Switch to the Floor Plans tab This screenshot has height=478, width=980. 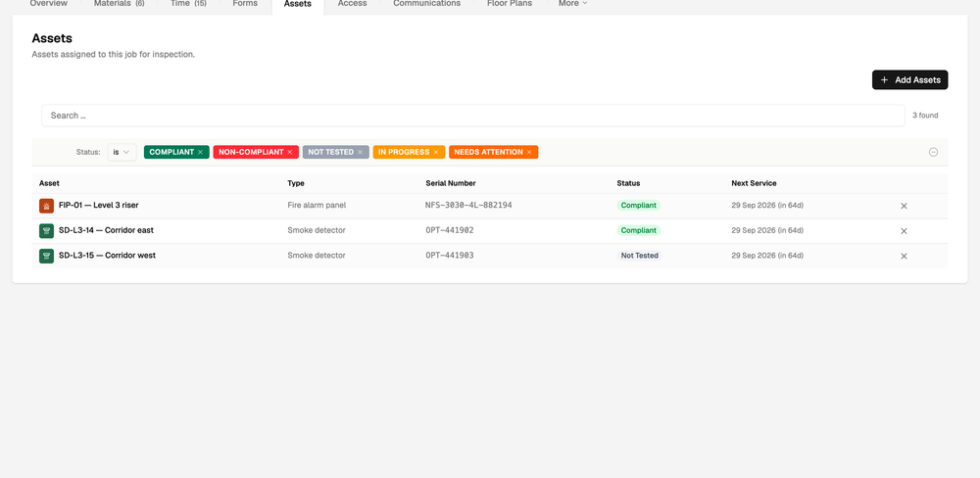510,4
